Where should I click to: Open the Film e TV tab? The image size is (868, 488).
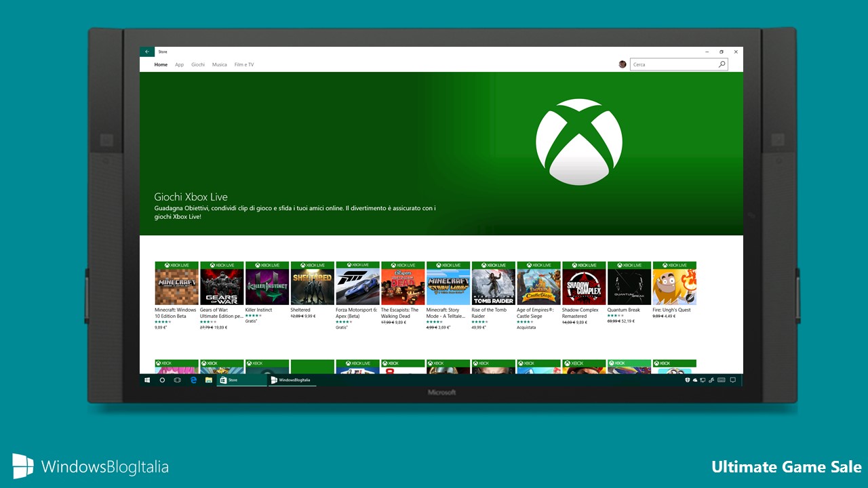(244, 64)
